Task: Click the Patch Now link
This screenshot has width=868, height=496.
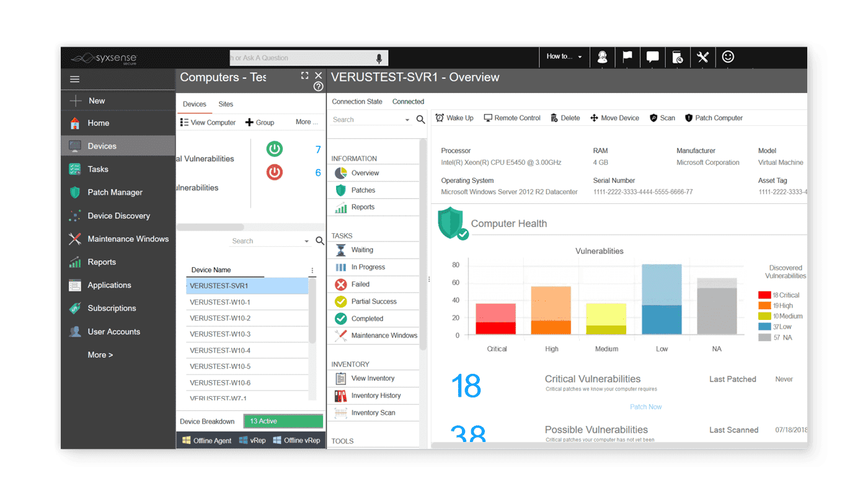Action: pyautogui.click(x=645, y=406)
